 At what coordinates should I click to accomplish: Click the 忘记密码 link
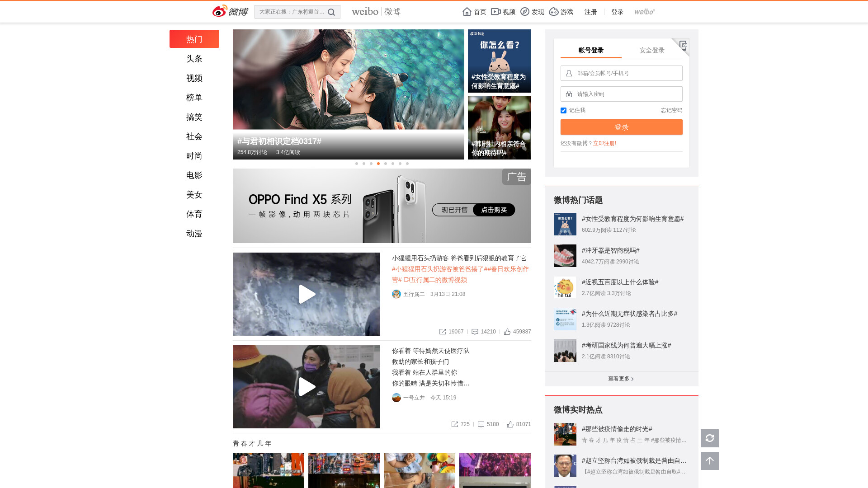[671, 110]
